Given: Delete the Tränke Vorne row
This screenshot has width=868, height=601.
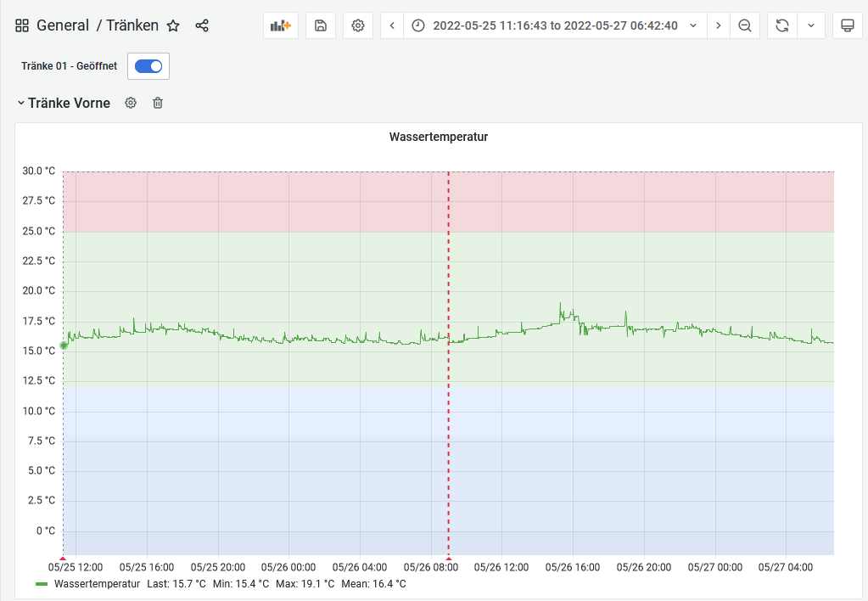Looking at the screenshot, I should tap(158, 103).
